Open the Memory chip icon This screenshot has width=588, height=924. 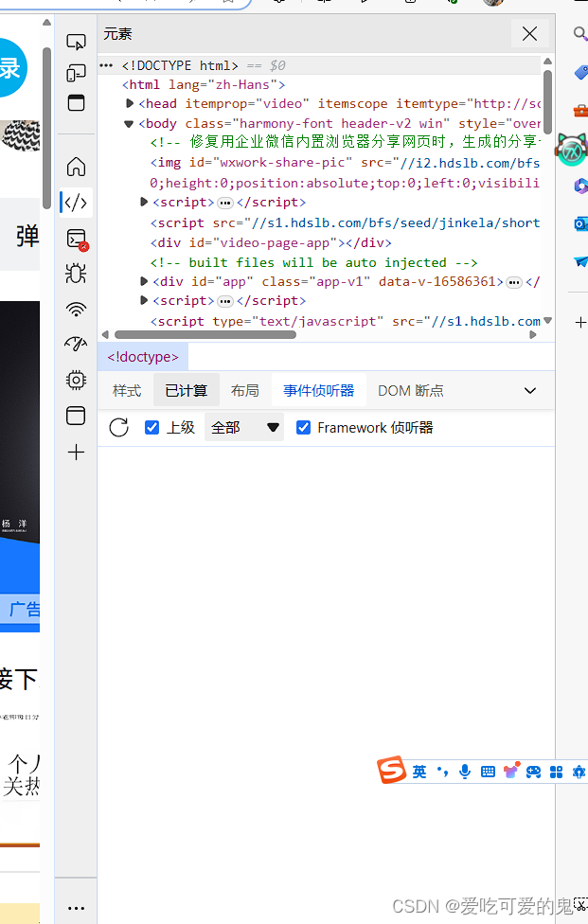coord(76,380)
